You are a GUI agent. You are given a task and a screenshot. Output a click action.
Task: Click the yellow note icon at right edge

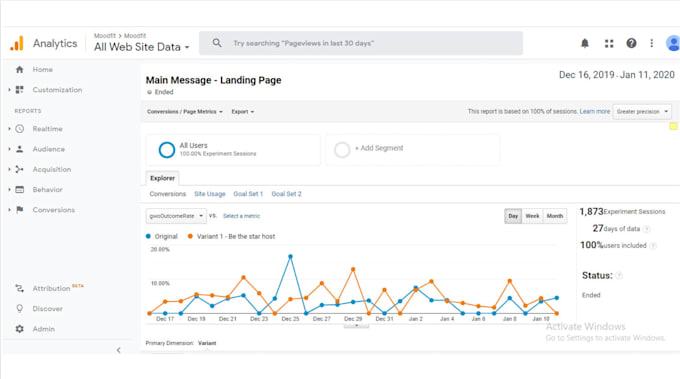(x=673, y=126)
